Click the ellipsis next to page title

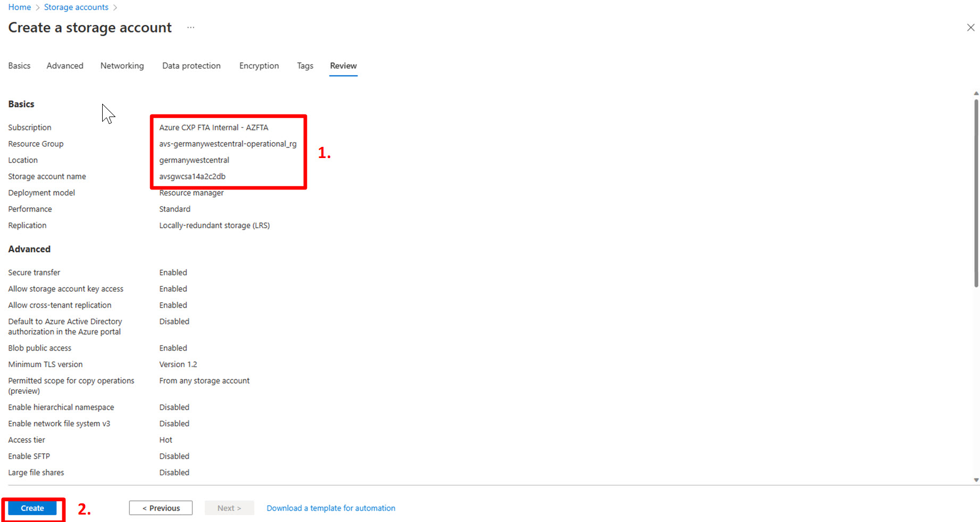pos(190,27)
